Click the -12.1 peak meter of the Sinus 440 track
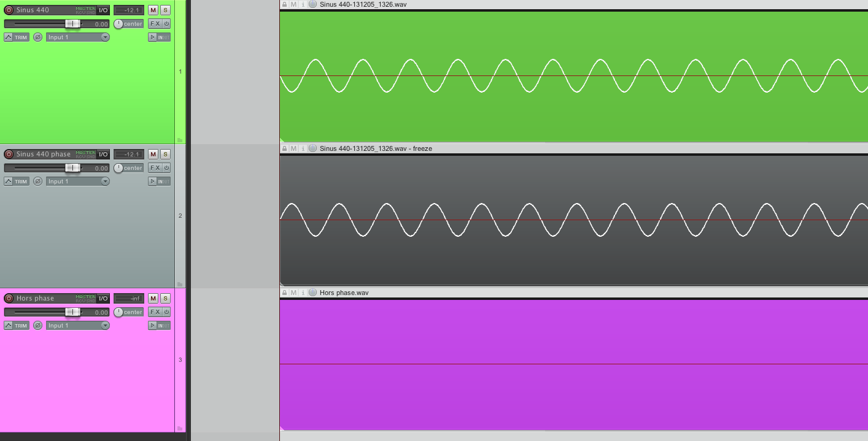The height and width of the screenshot is (441, 868). pos(129,10)
